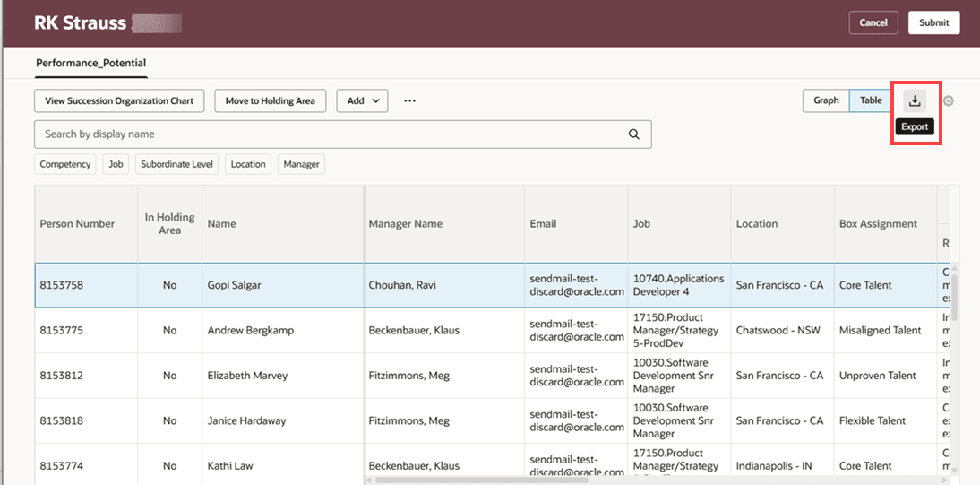This screenshot has width=980, height=485.
Task: Click the name Elizabeth Marvey
Action: [x=247, y=376]
